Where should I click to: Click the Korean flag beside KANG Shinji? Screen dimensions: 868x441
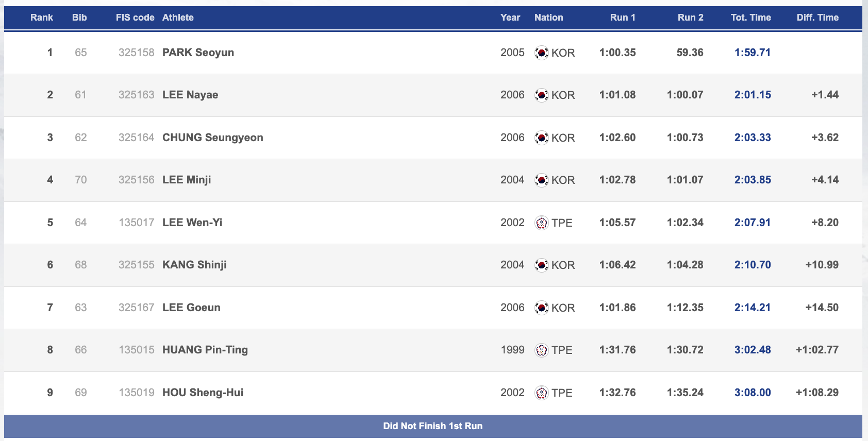[541, 265]
